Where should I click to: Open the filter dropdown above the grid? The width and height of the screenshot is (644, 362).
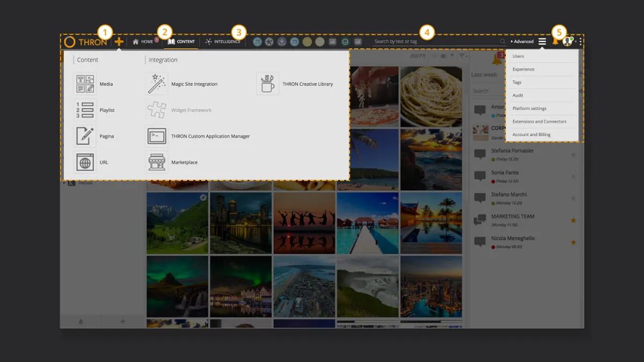[x=463, y=56]
